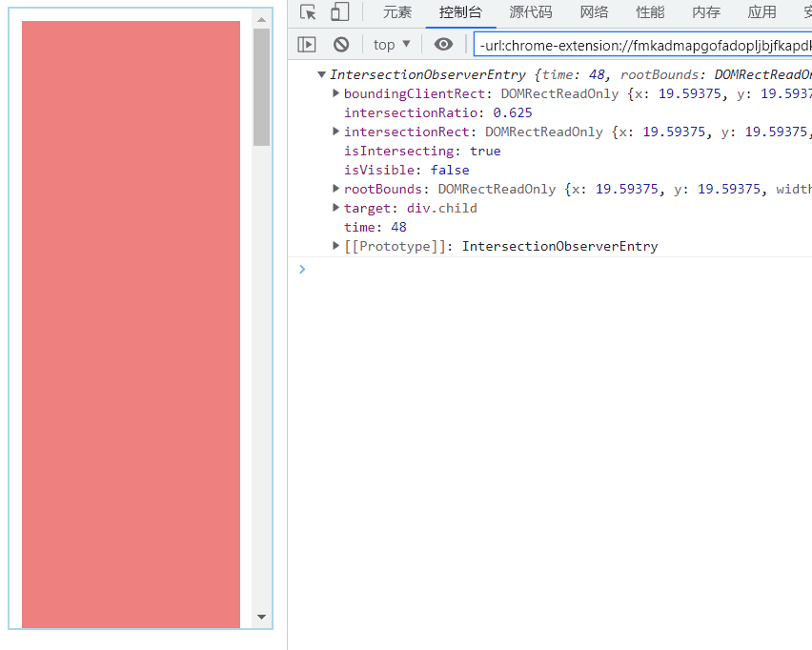Switch to the 应用 tab
Screen dimensions: 812x650
point(761,12)
